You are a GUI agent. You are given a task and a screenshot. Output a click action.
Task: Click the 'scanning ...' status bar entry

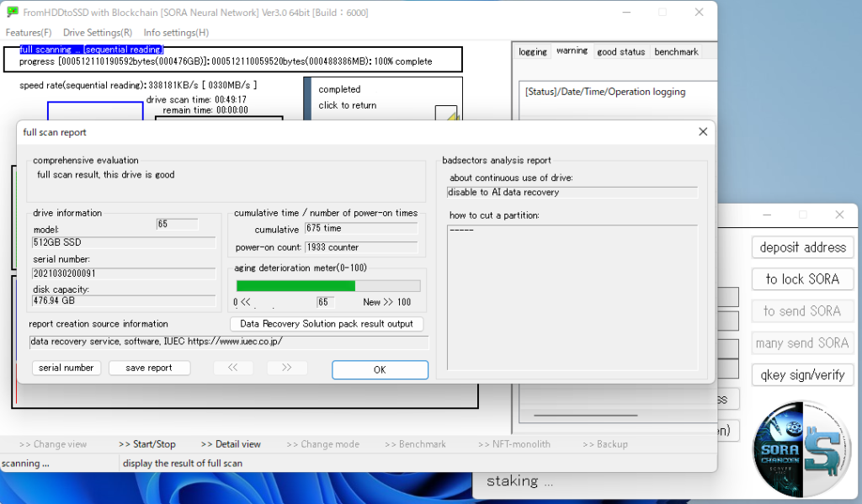click(25, 464)
